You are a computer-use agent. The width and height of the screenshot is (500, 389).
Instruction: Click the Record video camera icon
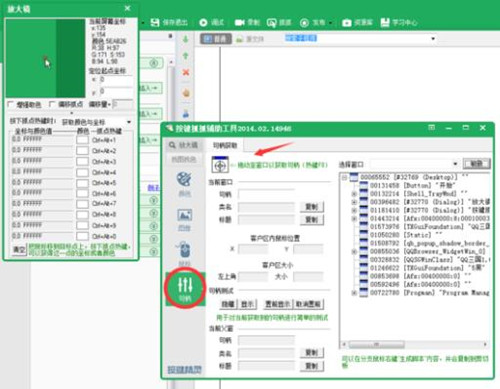(239, 23)
